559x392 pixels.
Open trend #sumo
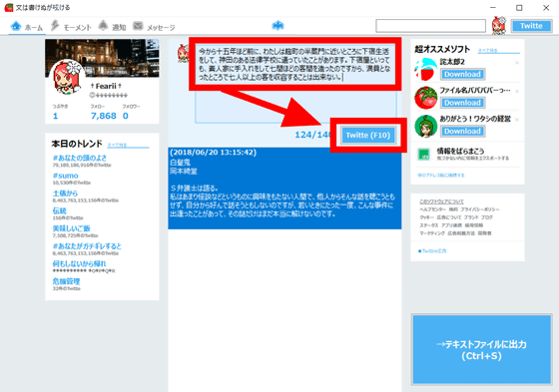coord(65,176)
